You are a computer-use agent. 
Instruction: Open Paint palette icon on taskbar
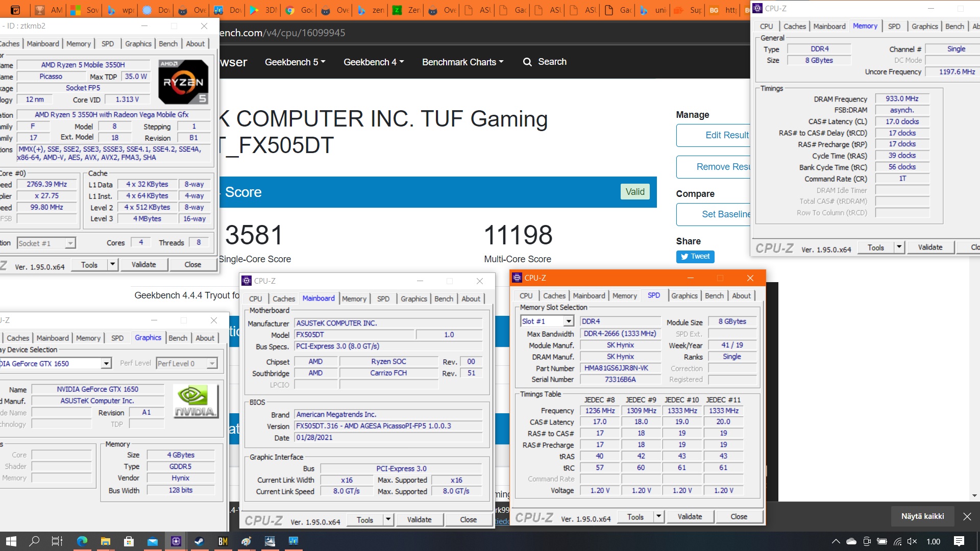(247, 541)
